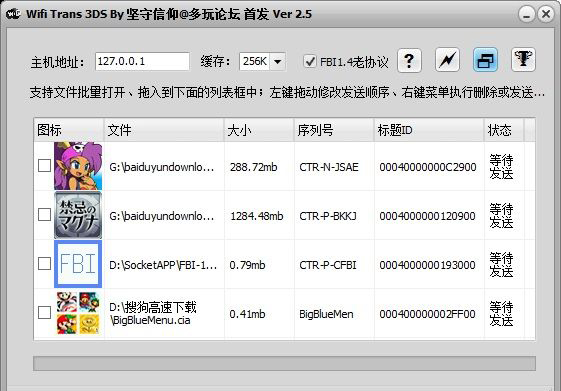Select title ID 000400000002FF00

point(428,314)
